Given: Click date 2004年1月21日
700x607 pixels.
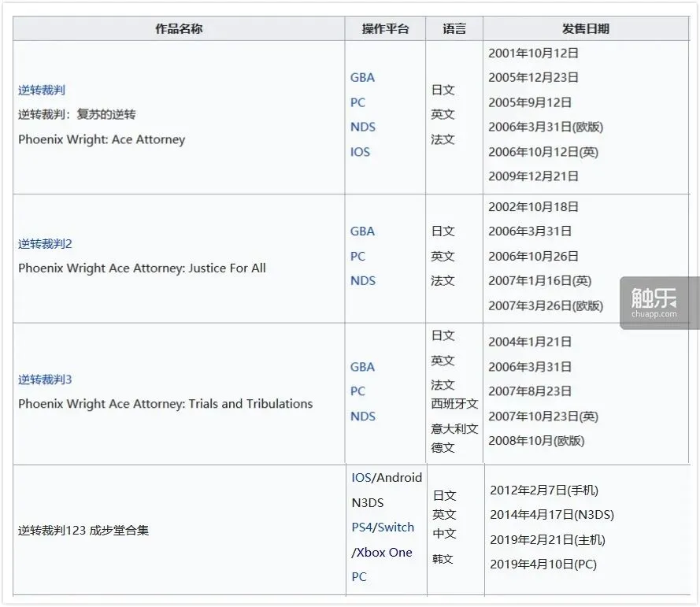Looking at the screenshot, I should click(x=530, y=342).
